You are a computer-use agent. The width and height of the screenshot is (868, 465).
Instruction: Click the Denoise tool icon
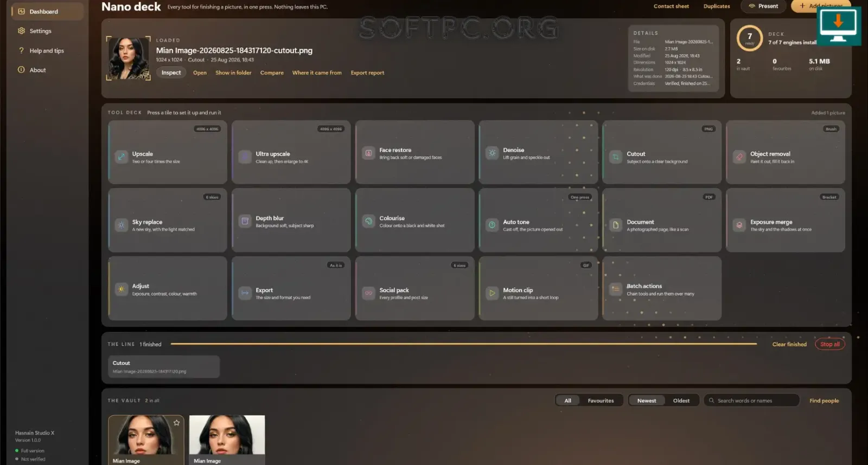tap(492, 153)
